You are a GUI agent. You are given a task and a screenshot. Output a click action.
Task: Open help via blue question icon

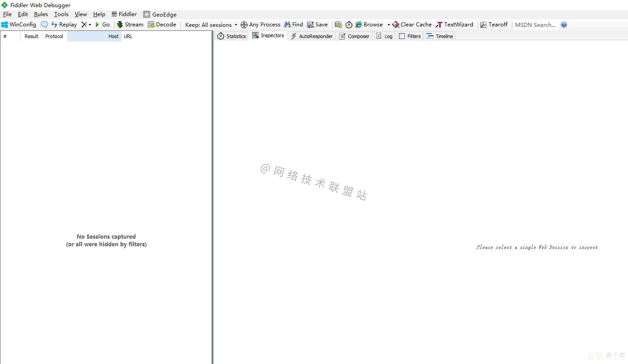[x=564, y=25]
